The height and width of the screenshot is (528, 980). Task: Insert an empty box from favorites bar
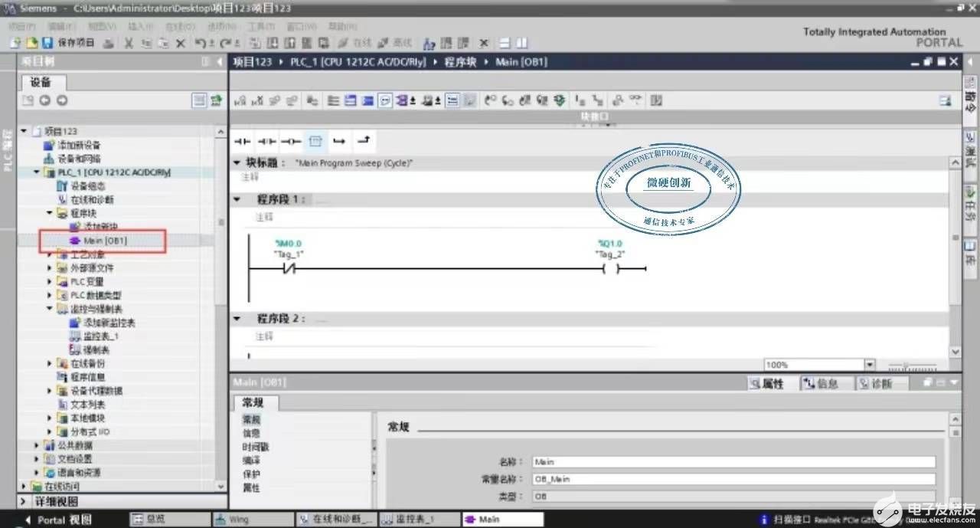(315, 142)
